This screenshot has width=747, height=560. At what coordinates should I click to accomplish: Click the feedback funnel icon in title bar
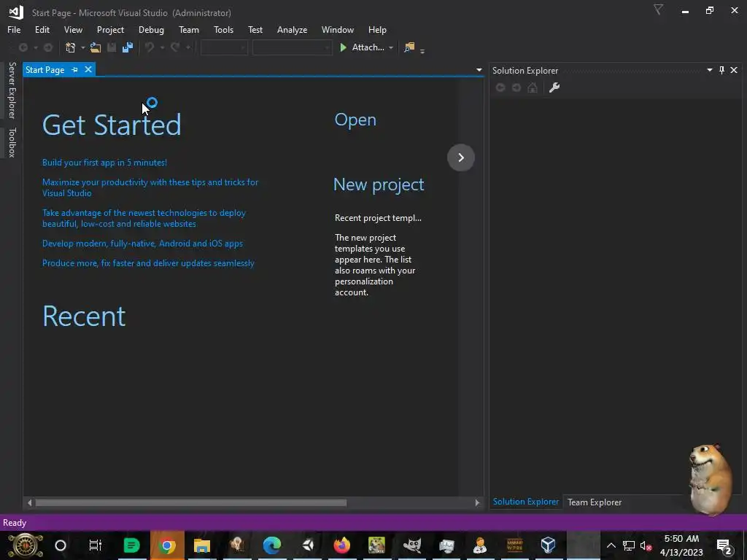coord(659,10)
